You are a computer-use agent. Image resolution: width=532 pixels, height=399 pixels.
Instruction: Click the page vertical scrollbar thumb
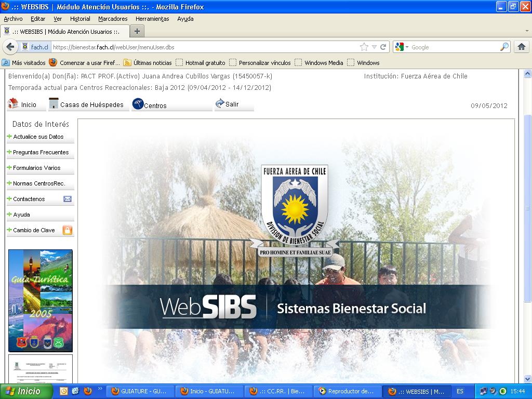527,208
